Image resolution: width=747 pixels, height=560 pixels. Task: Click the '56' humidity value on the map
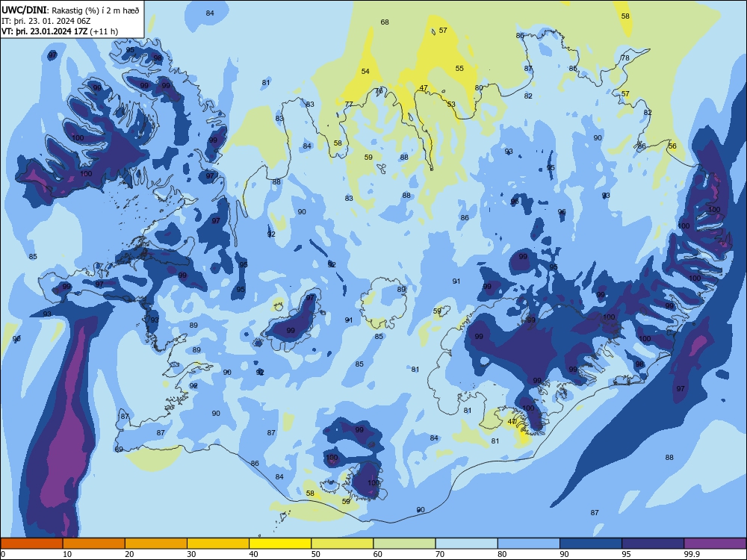pyautogui.click(x=672, y=146)
